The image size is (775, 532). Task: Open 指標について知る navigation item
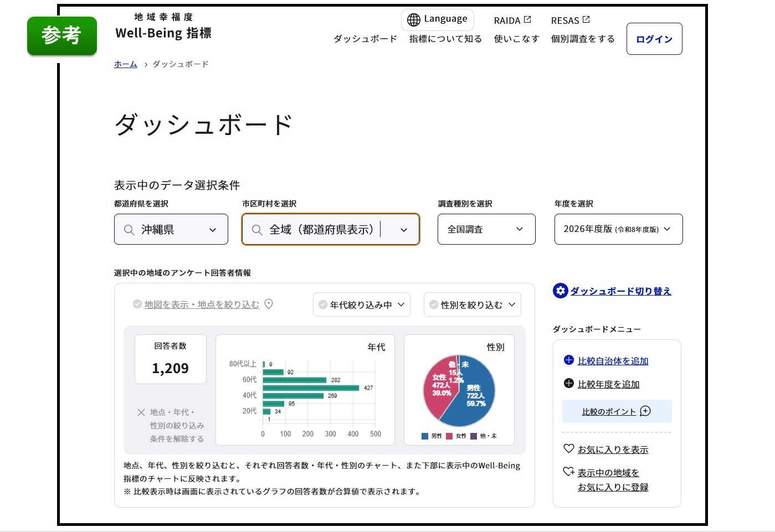tap(445, 39)
